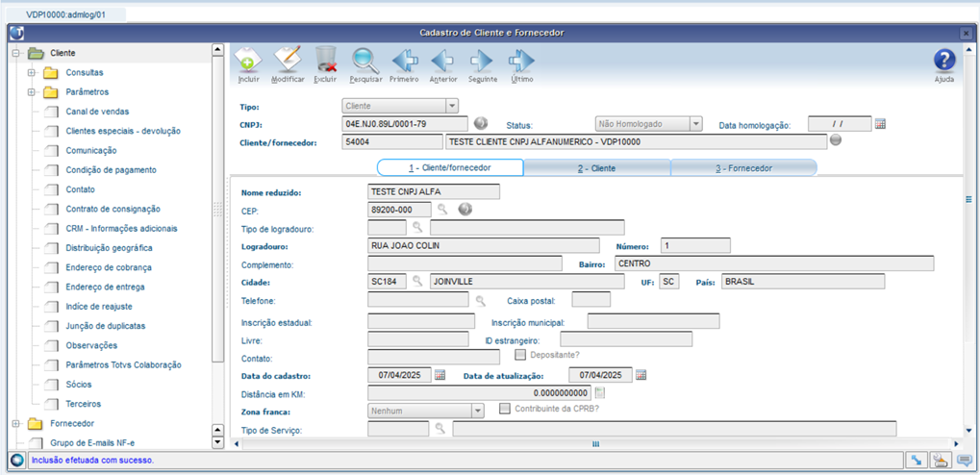Screen dimensions: 980x475
Task: Open Data homologação calendar icon
Action: [x=880, y=124]
